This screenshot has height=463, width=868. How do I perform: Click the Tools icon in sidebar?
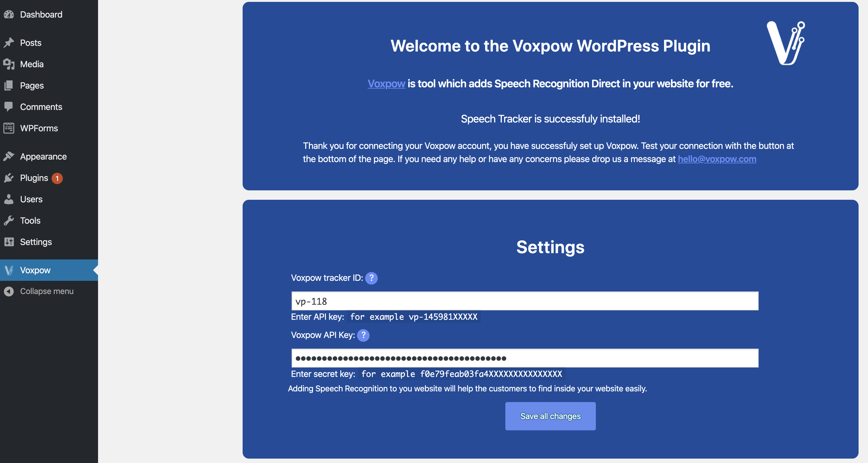(x=9, y=220)
